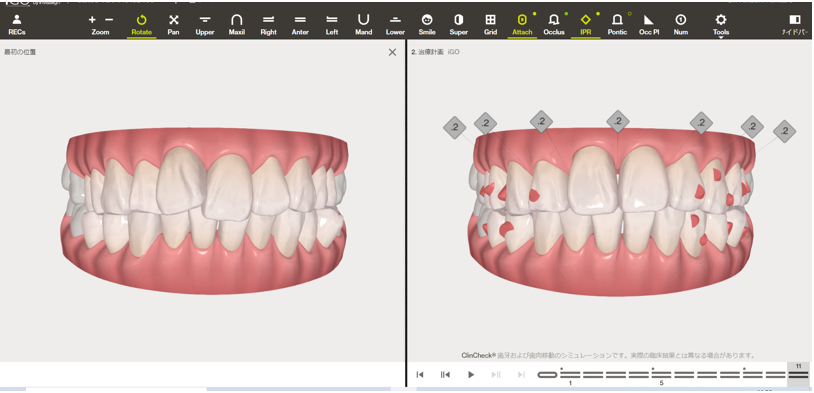Select the Pan tool

[x=173, y=24]
